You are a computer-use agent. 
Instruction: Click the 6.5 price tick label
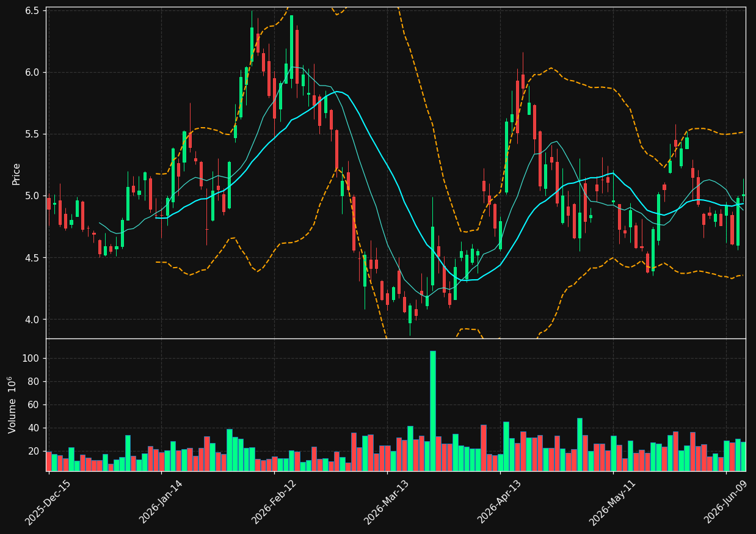pyautogui.click(x=32, y=11)
